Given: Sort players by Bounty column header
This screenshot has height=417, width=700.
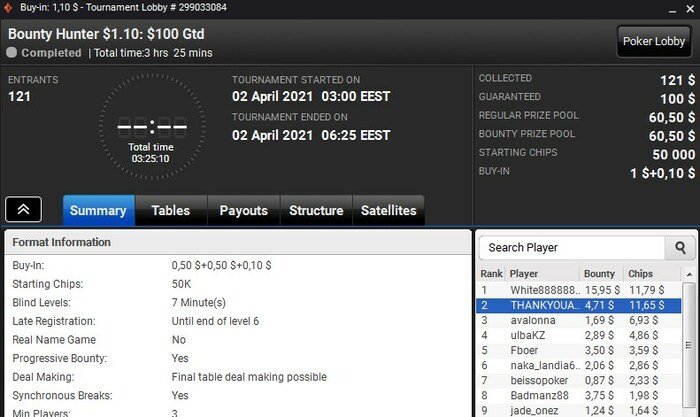Looking at the screenshot, I should point(601,274).
